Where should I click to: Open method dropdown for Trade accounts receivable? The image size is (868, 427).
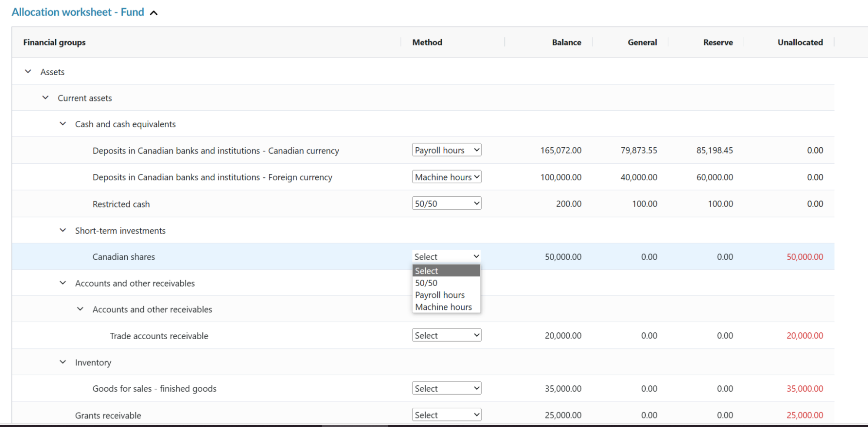click(446, 335)
